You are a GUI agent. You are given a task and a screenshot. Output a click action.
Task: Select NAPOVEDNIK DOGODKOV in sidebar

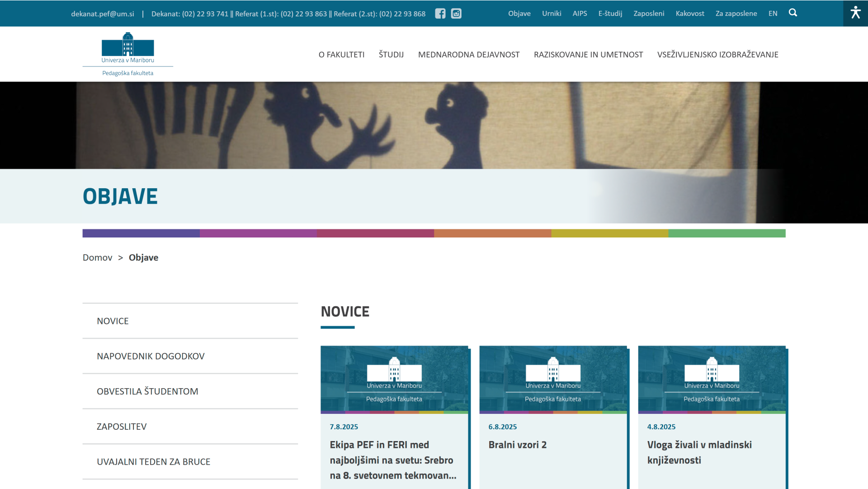click(x=151, y=356)
